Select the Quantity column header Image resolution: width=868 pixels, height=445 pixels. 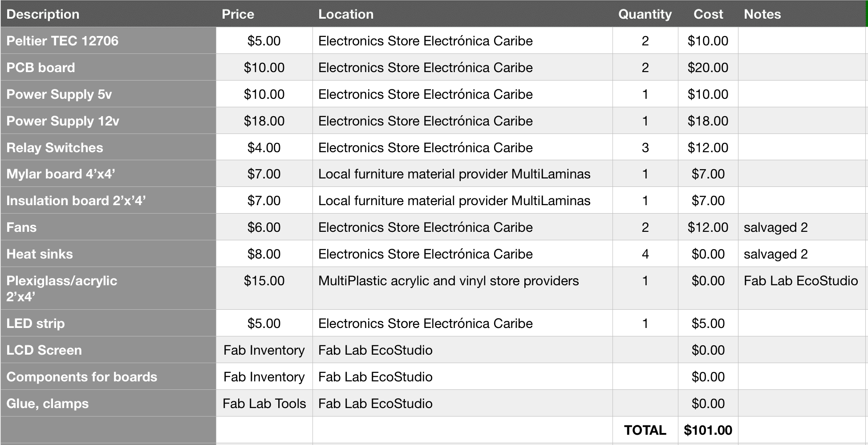click(x=645, y=14)
